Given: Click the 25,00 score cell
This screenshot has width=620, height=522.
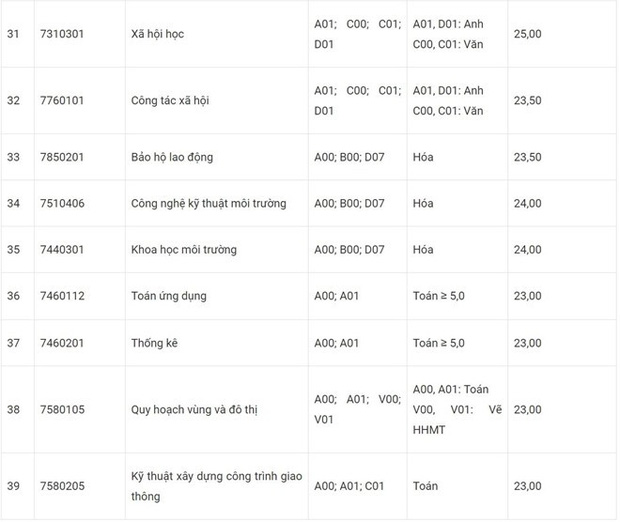Looking at the screenshot, I should 527,34.
